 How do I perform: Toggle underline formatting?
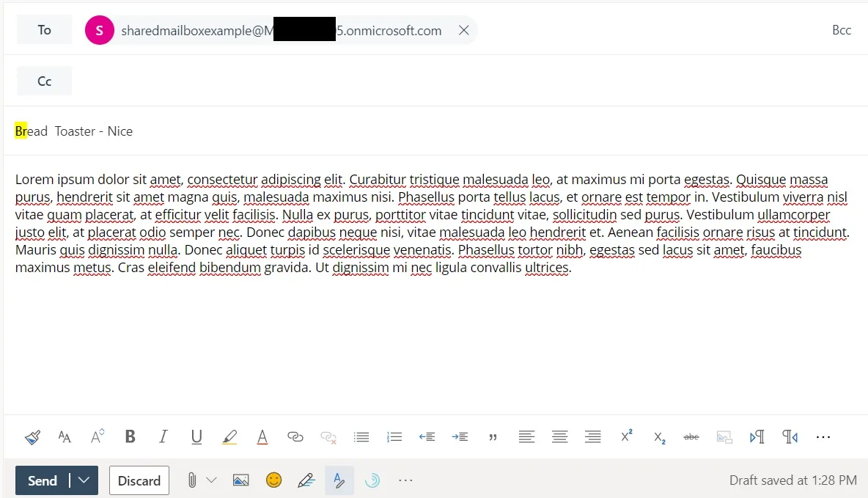tap(196, 436)
